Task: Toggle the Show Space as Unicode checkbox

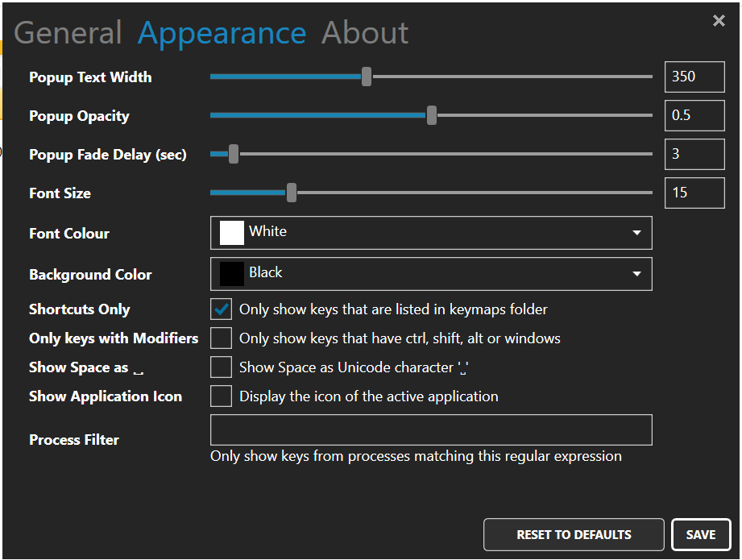Action: pos(221,367)
